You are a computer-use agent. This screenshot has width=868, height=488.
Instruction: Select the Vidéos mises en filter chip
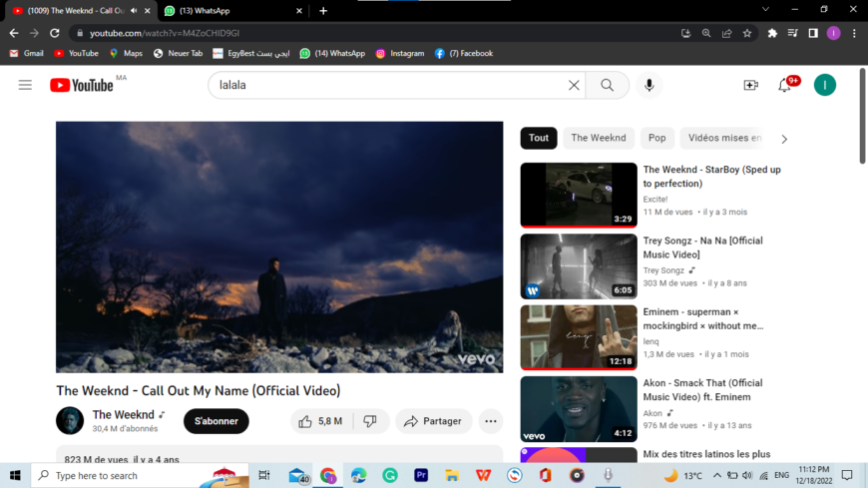click(x=724, y=138)
